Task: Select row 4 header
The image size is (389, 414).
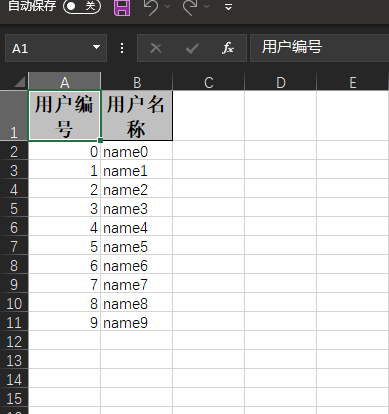Action: [x=14, y=188]
